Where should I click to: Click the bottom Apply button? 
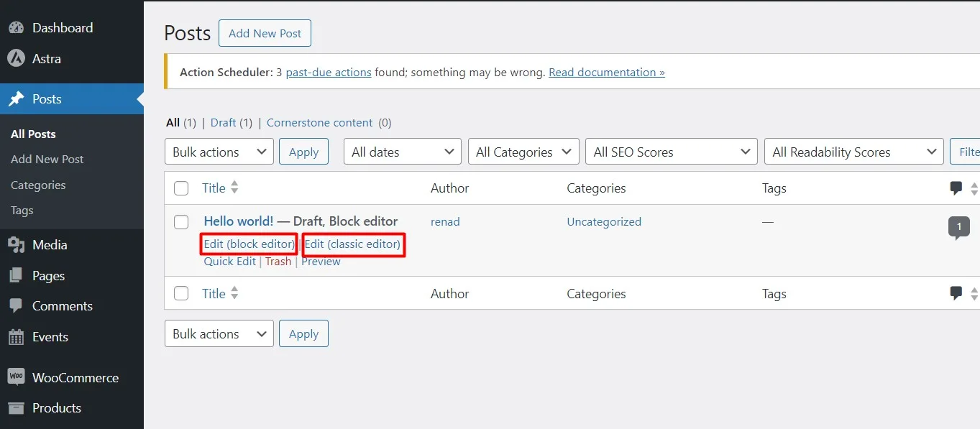click(x=303, y=333)
